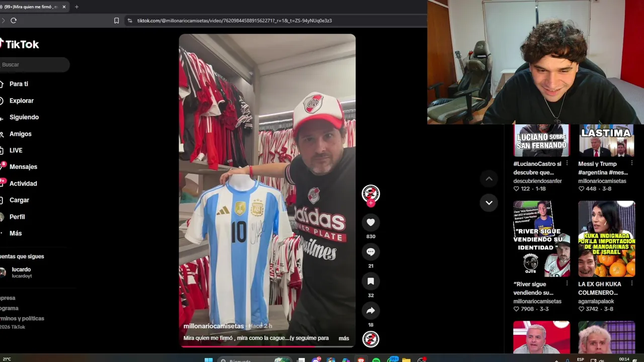Click the TikTok URL in address bar

click(x=234, y=21)
